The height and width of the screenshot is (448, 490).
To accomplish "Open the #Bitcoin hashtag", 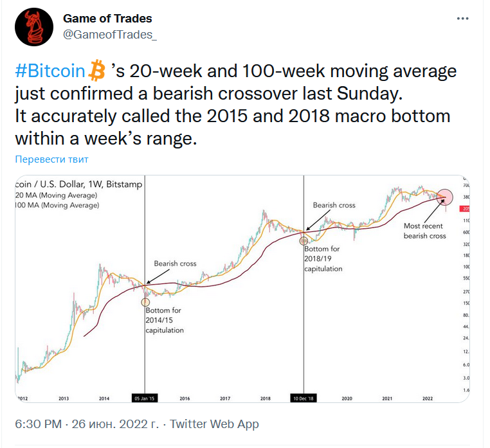I will click(x=50, y=69).
